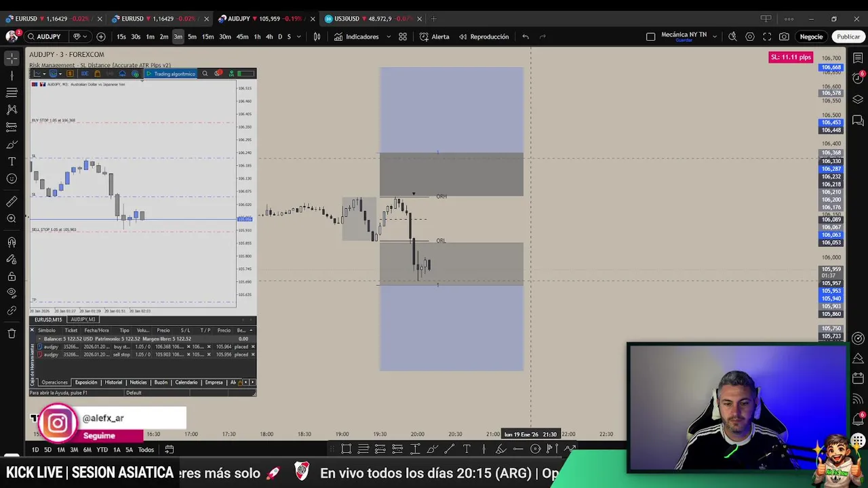Image resolution: width=868 pixels, height=488 pixels.
Task: Select the 4h timeframe
Action: pos(269,37)
